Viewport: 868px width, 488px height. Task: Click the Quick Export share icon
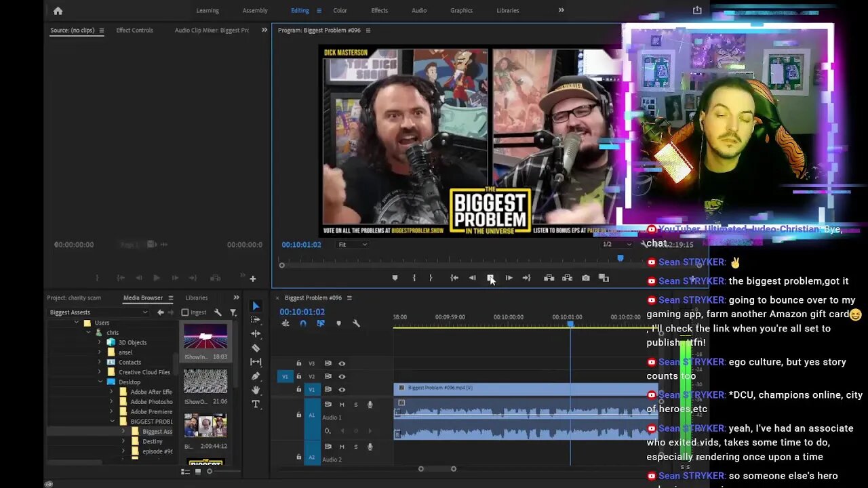[x=697, y=10]
